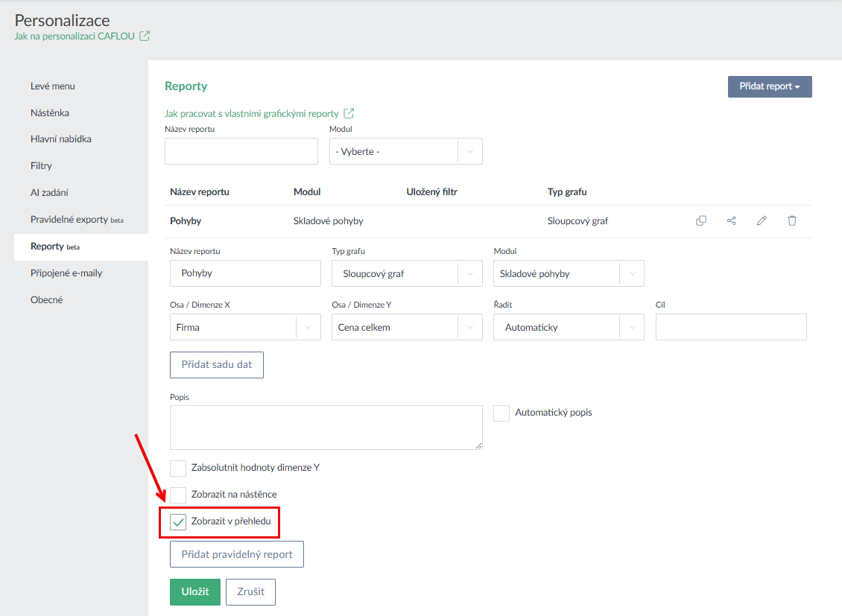Delete Pohyby report with trash icon
Image resolution: width=842 pixels, height=616 pixels.
(x=792, y=220)
